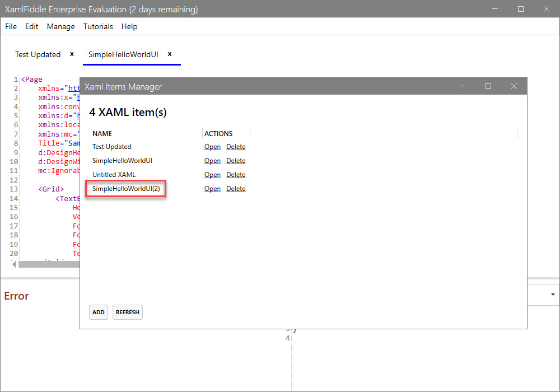Open the SimpleHelloWorldUI item
This screenshot has width=560, height=392.
pyautogui.click(x=212, y=161)
